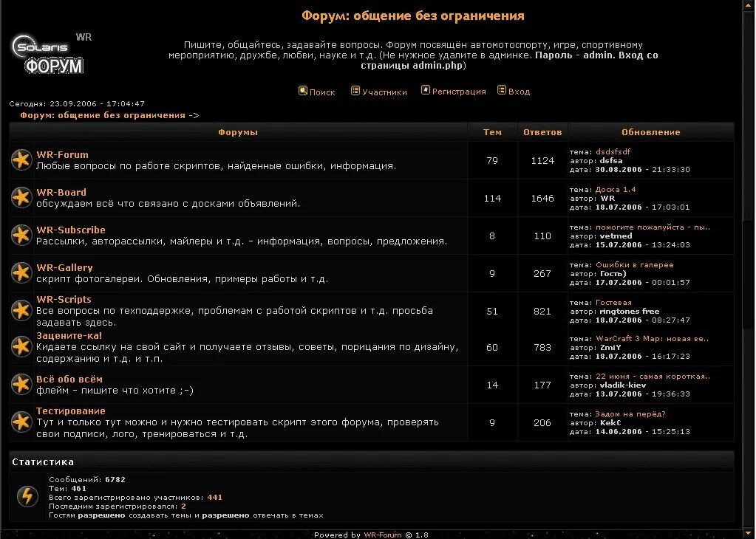Click the star icon for WR-Gallery

click(x=21, y=272)
